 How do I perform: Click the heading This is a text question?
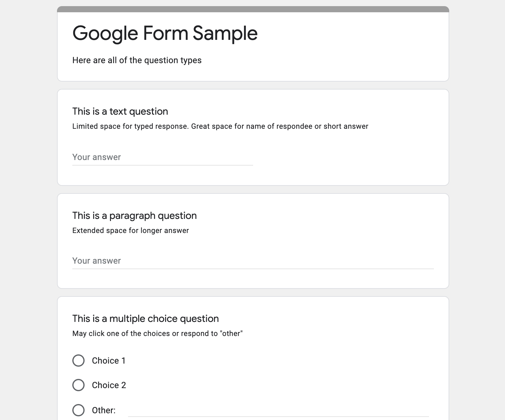click(120, 111)
